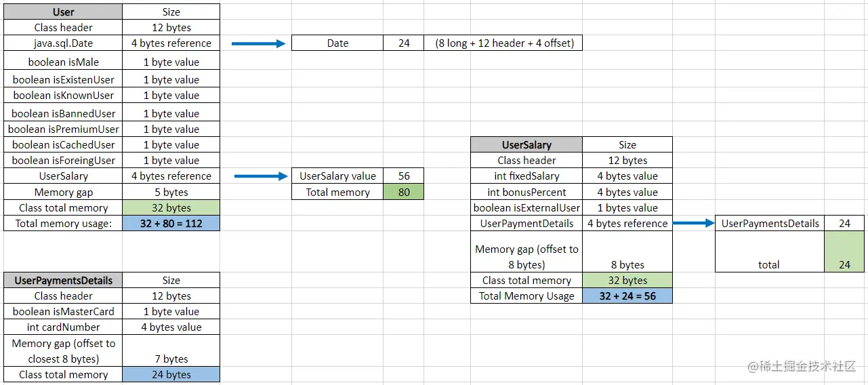
Task: Select the blue '24 bytes' cell
Action: pos(171,374)
